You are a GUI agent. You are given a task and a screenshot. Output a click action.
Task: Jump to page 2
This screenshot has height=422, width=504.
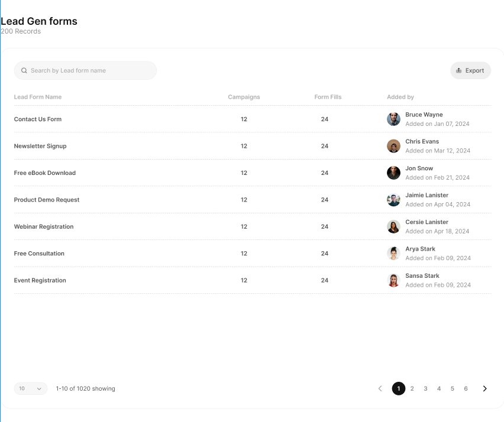coord(412,388)
